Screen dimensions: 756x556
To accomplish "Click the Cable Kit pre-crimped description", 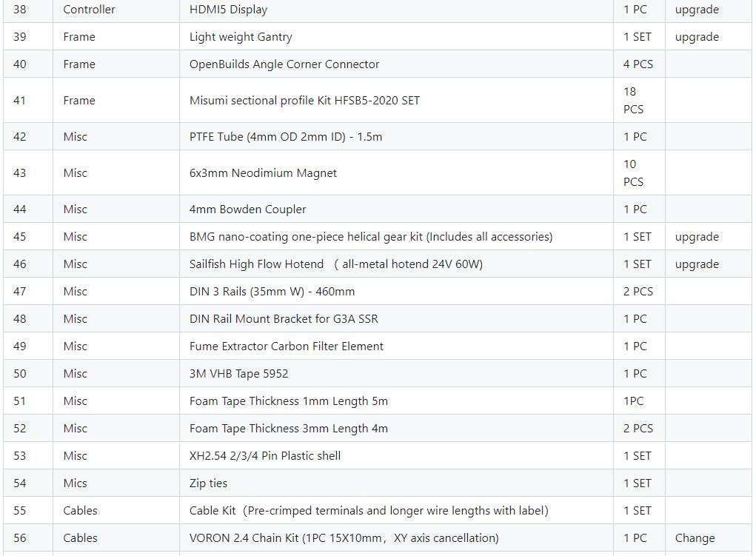I will tap(369, 511).
